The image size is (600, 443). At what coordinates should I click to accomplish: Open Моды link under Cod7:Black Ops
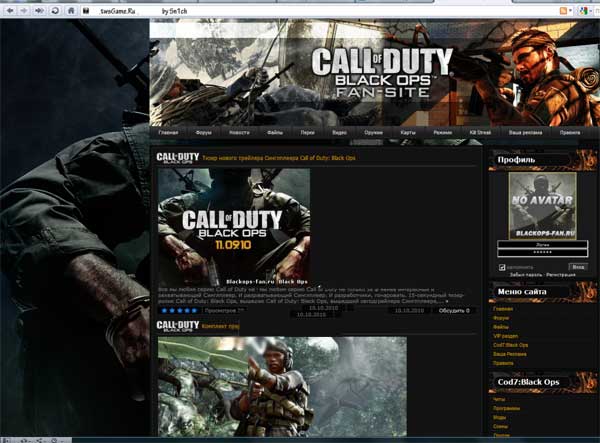click(x=499, y=417)
